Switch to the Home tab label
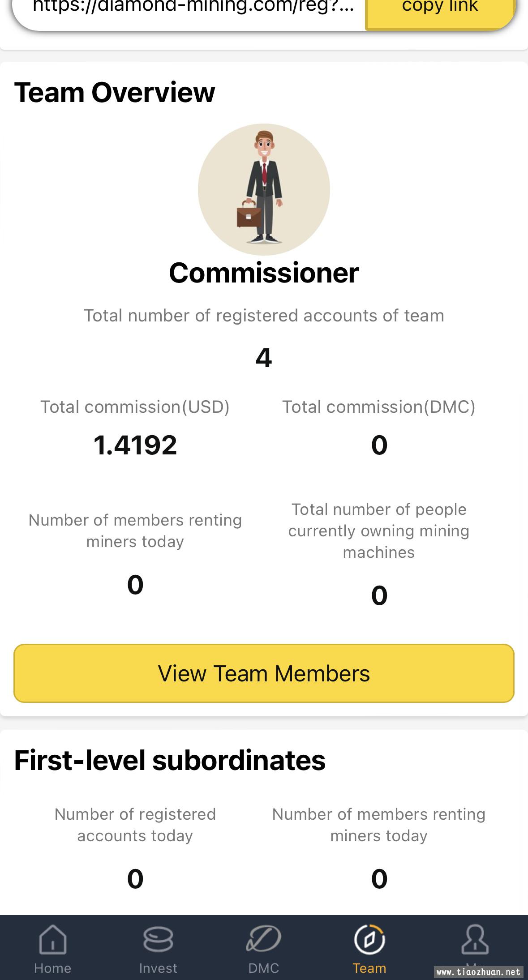The image size is (528, 980). [53, 968]
